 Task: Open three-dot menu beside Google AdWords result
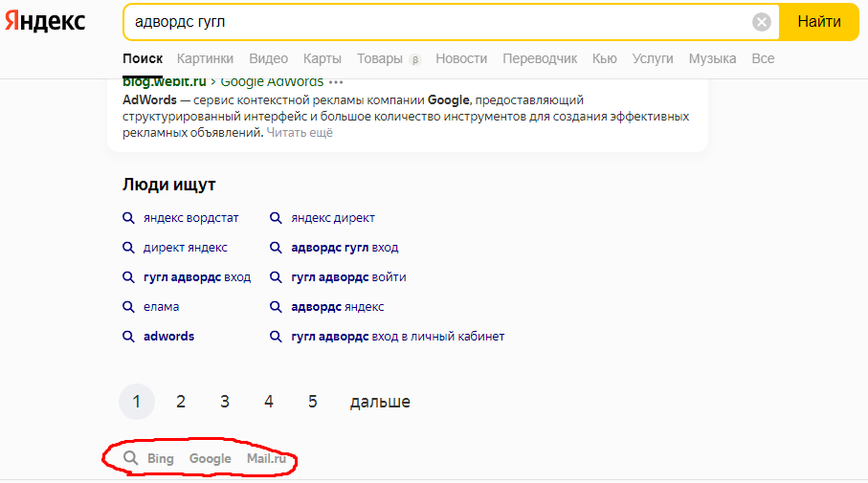(336, 82)
